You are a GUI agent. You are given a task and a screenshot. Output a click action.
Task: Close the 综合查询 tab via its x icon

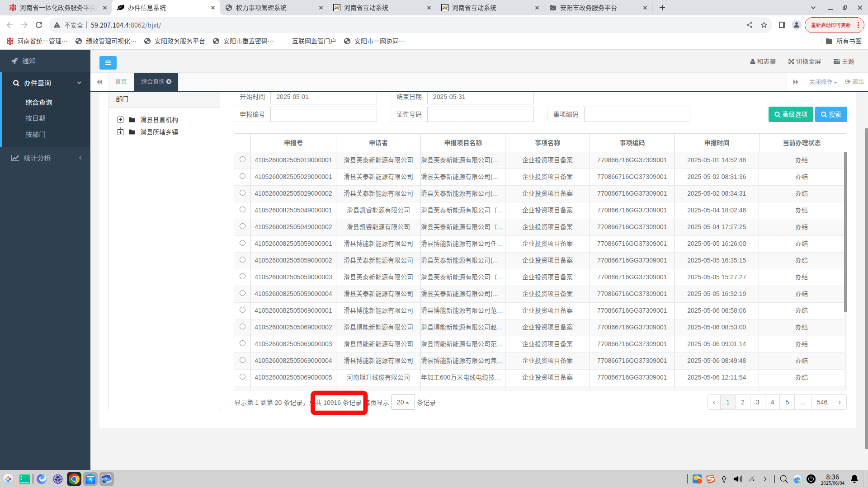click(x=169, y=82)
